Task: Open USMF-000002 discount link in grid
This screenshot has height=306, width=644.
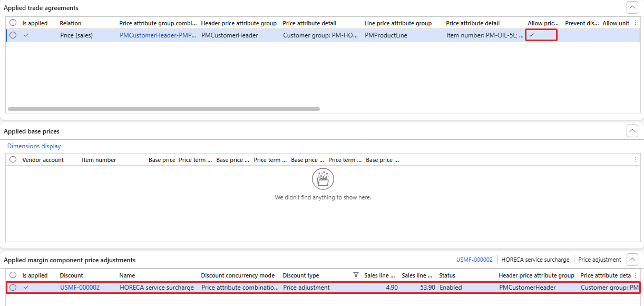Action: coord(80,288)
